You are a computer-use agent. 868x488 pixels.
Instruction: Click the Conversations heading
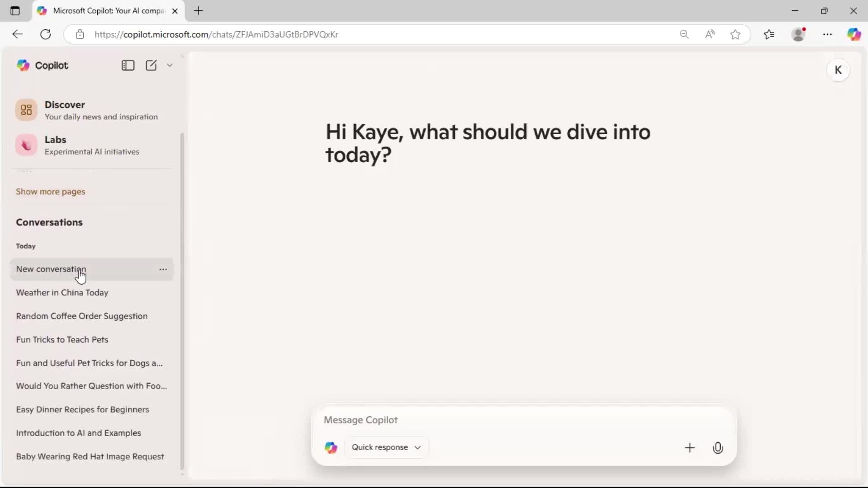coord(49,222)
